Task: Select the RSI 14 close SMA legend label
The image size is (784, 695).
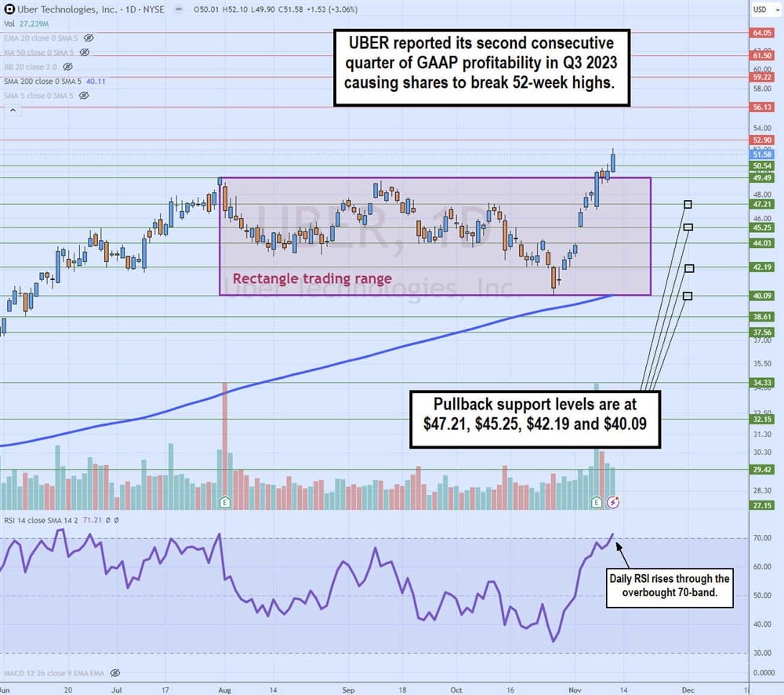Action: point(41,520)
